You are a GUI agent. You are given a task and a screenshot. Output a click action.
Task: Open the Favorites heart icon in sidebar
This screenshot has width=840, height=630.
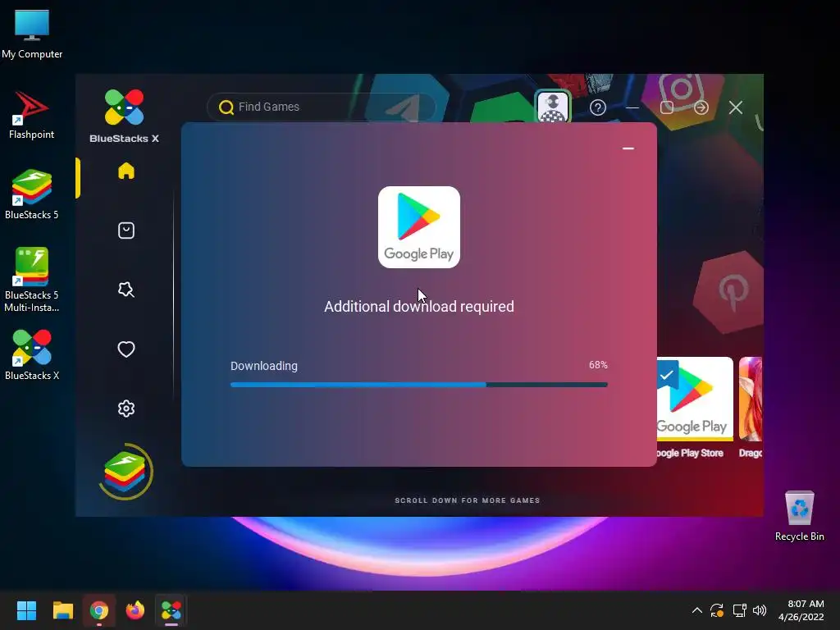(126, 349)
